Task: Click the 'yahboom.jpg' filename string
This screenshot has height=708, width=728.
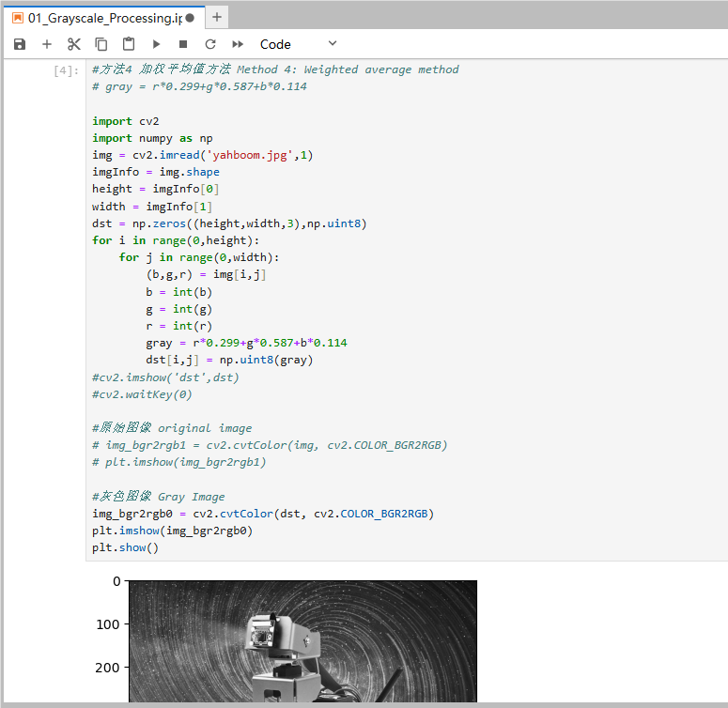Action: click(x=250, y=155)
